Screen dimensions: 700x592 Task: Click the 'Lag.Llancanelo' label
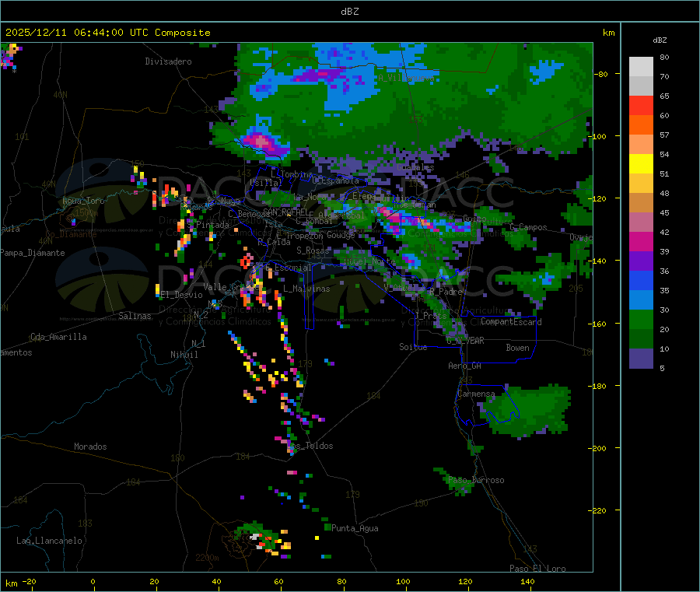(x=49, y=541)
